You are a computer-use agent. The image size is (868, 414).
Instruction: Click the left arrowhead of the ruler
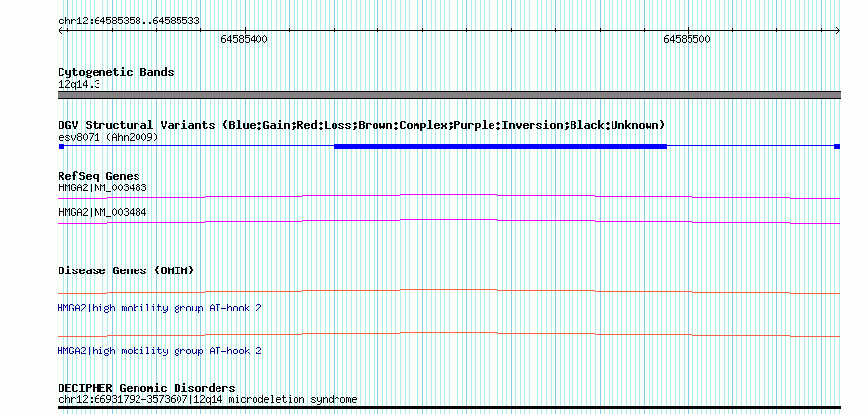point(60,31)
